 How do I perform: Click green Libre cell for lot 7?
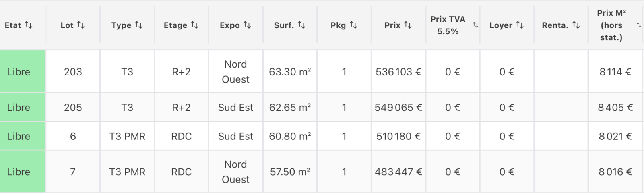tap(19, 172)
